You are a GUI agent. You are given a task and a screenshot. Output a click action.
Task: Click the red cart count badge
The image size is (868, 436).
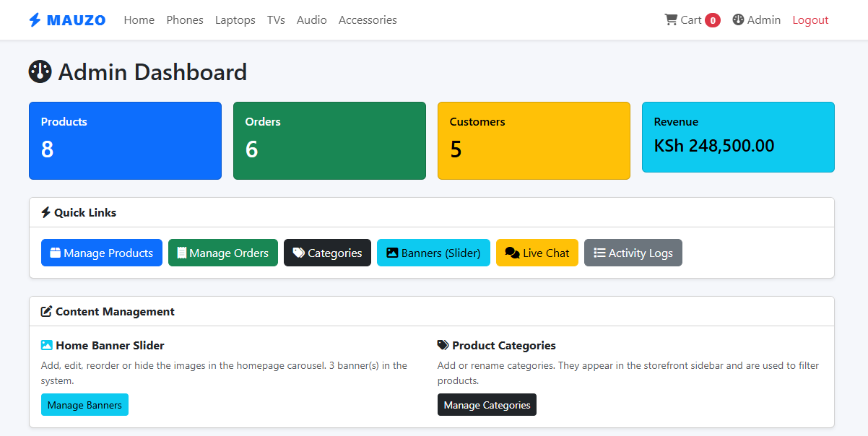(x=713, y=20)
